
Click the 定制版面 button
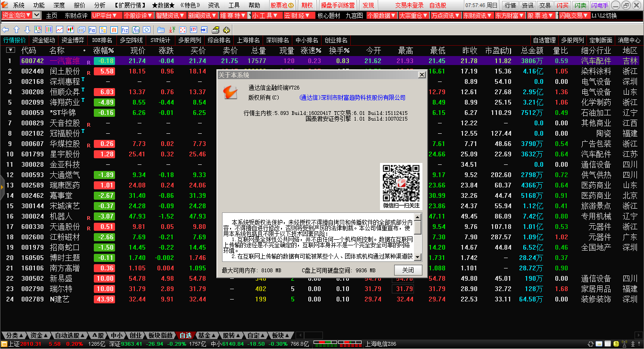(601, 40)
